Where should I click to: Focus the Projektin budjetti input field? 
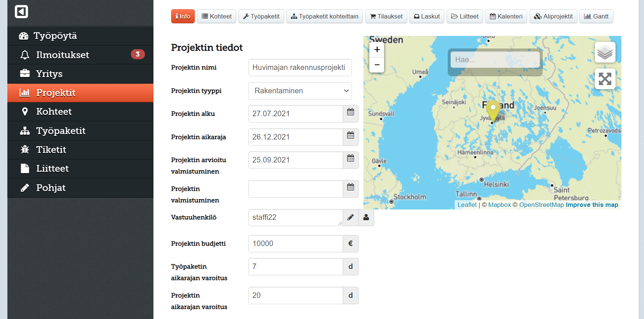[x=295, y=244]
